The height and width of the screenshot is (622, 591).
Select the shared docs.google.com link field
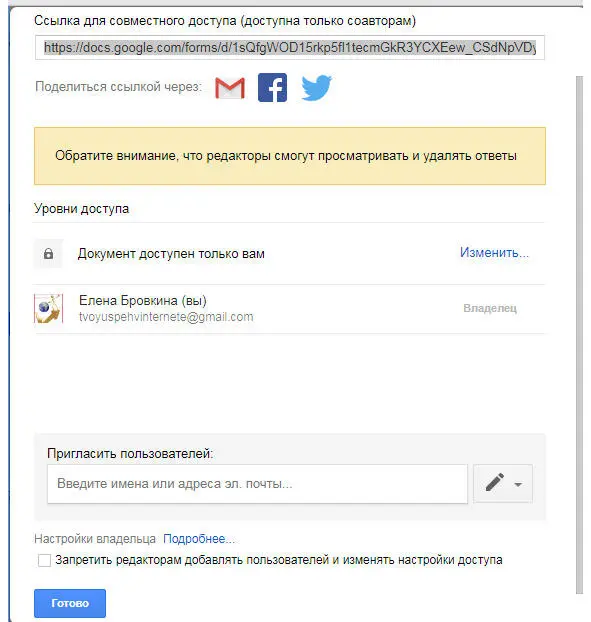click(x=290, y=48)
